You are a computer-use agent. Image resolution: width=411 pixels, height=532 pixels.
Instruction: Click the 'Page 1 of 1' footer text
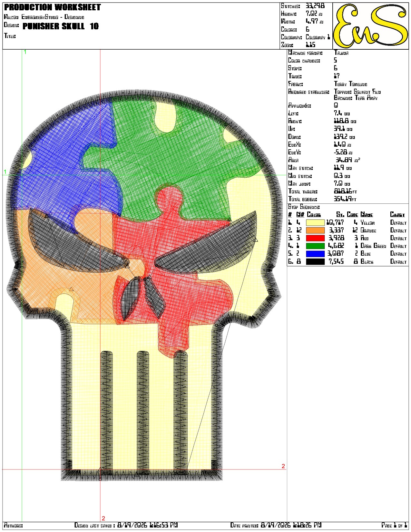pyautogui.click(x=394, y=526)
